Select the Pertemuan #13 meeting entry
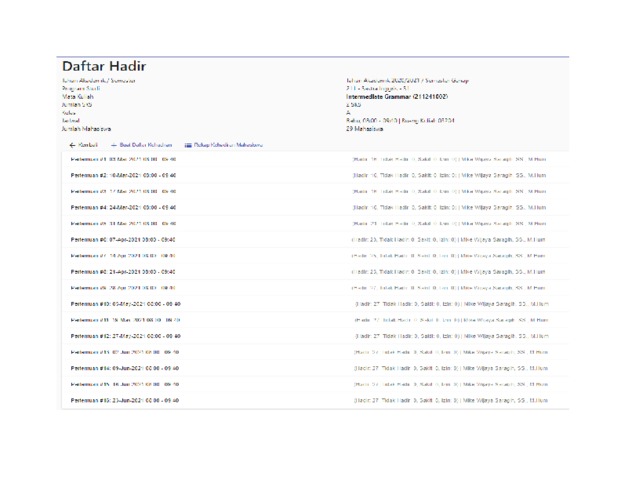Viewport: 621px width, 480px height. (125, 352)
